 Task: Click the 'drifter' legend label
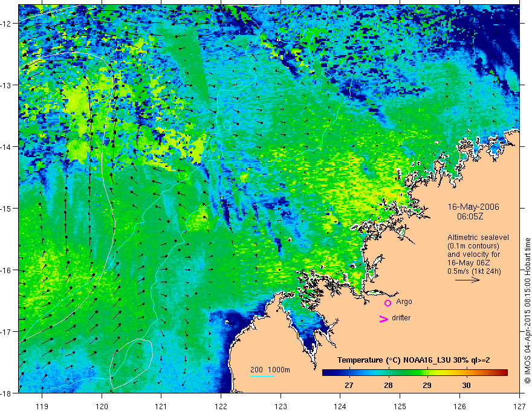(x=401, y=318)
